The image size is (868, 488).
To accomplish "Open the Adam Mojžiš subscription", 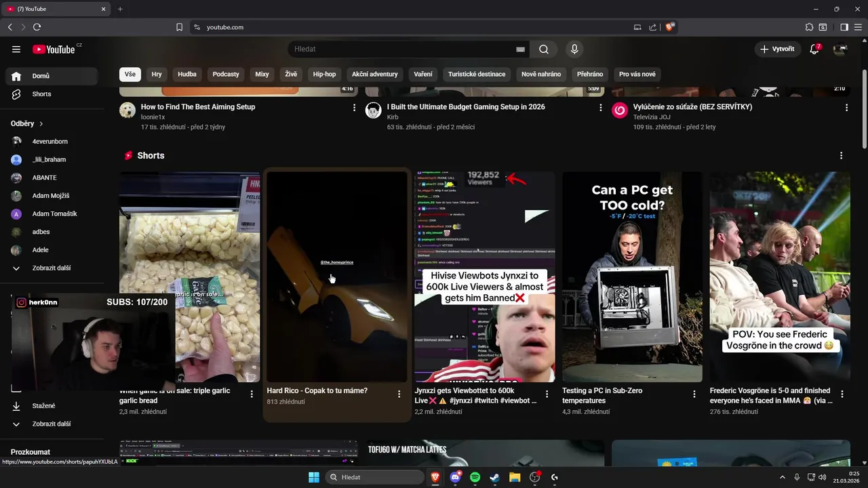I will tap(51, 196).
